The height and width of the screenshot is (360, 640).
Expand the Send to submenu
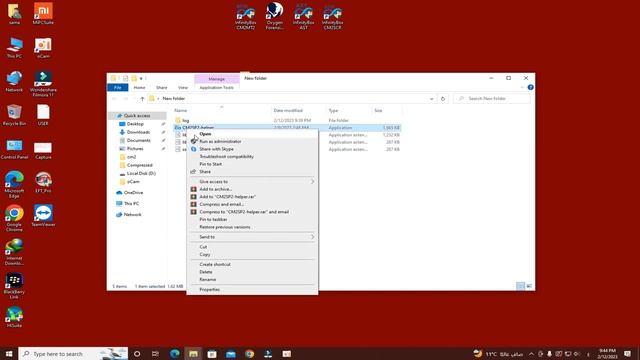[252, 237]
